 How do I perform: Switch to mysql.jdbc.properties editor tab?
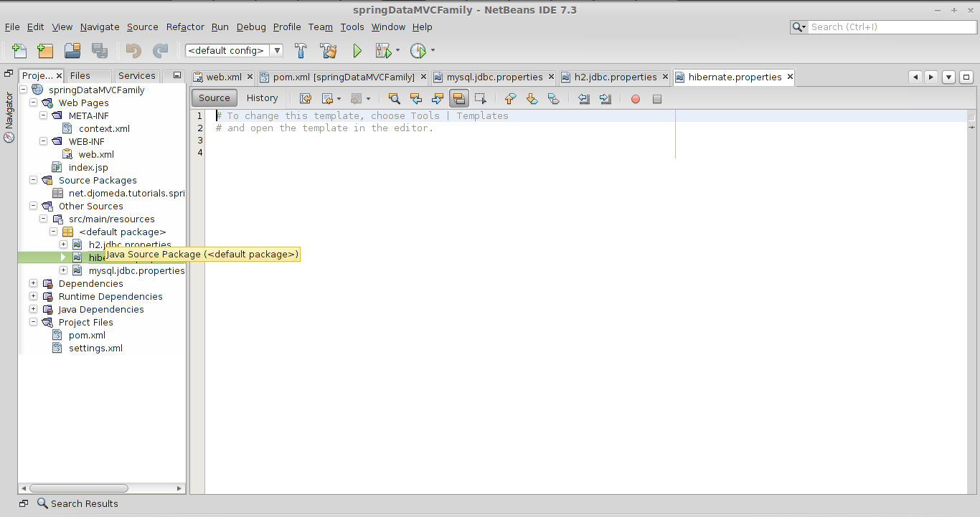point(494,77)
